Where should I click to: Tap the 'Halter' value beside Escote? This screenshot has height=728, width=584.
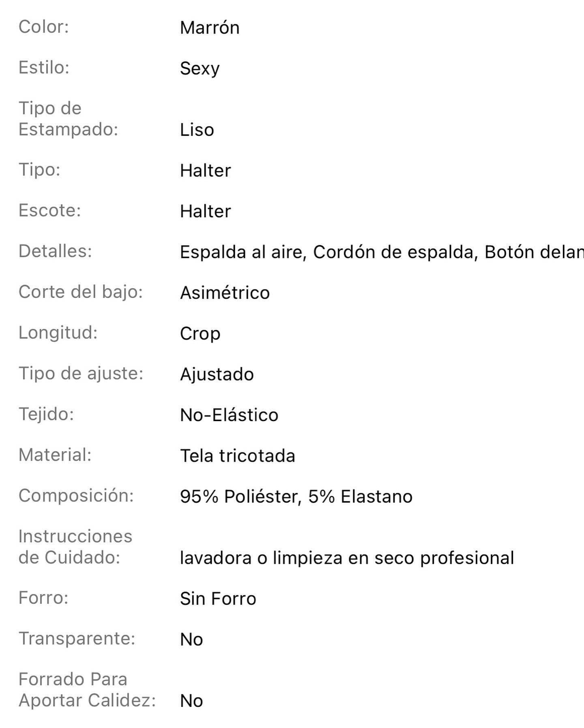pos(205,212)
